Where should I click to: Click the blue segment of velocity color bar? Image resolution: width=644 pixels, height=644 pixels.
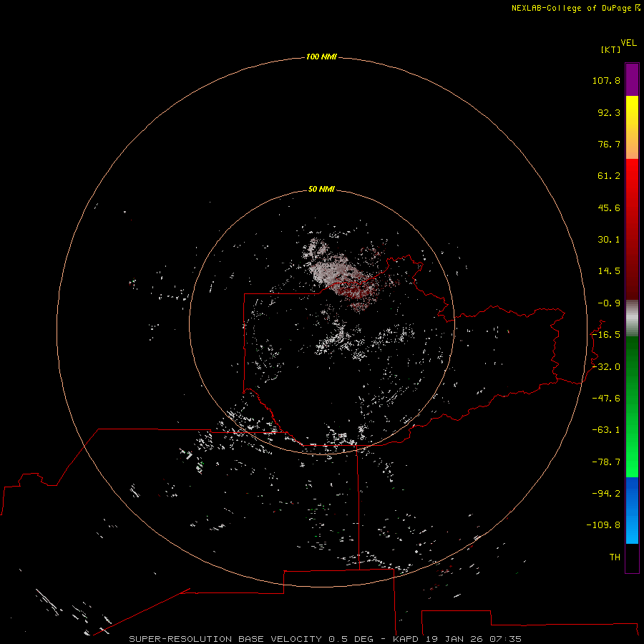[632, 510]
